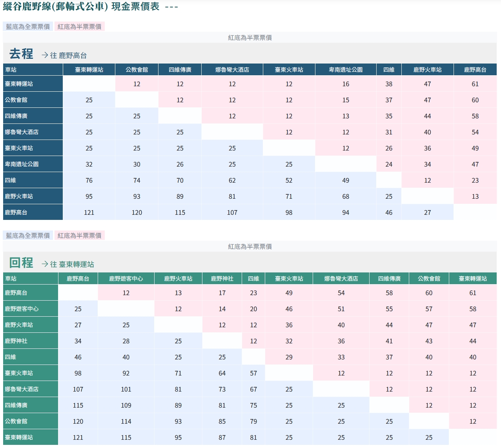Click the large 回程 section heading

pyautogui.click(x=21, y=263)
